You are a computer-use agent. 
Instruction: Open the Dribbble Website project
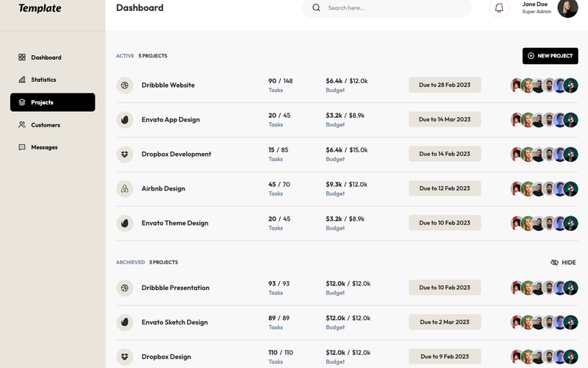(168, 85)
